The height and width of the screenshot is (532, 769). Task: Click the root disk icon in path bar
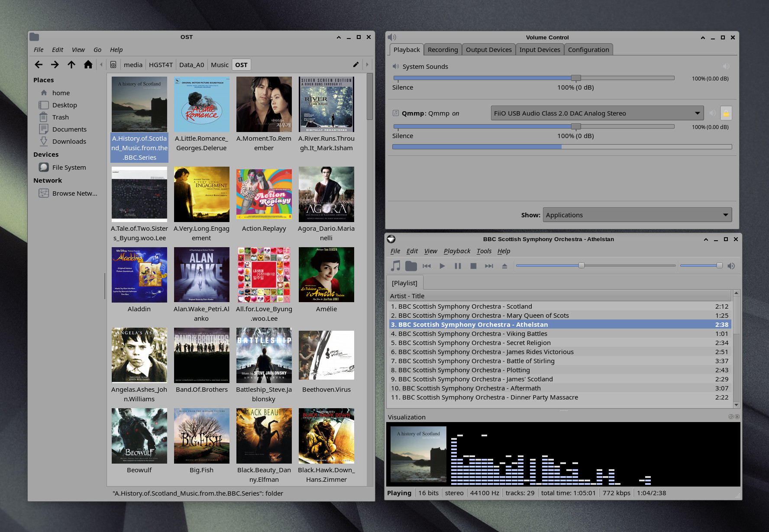113,65
